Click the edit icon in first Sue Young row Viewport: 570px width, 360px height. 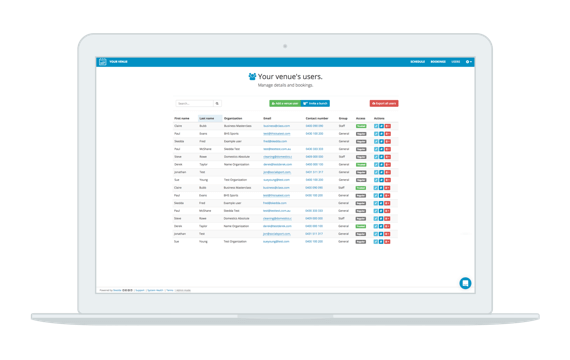click(376, 180)
